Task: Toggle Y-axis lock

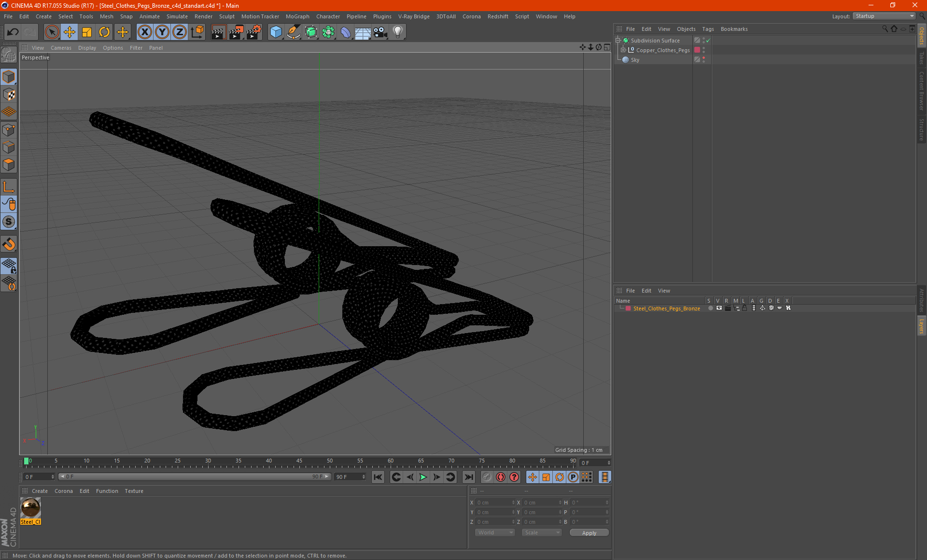Action: pyautogui.click(x=162, y=32)
